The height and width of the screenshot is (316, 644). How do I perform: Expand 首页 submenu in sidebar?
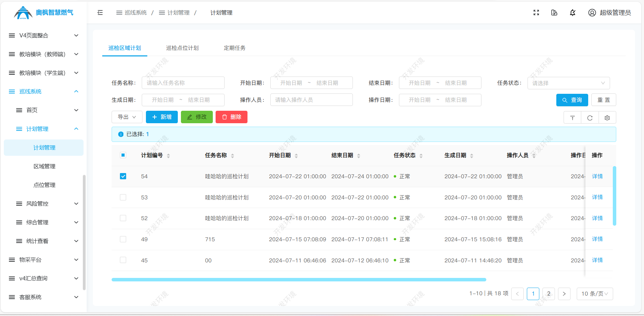[43, 110]
